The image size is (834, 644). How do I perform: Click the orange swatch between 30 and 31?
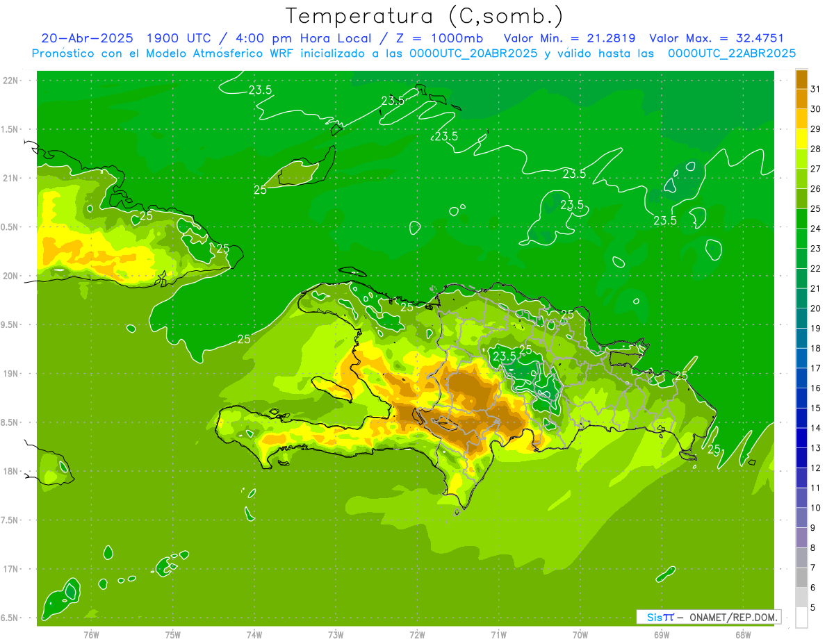(x=801, y=99)
